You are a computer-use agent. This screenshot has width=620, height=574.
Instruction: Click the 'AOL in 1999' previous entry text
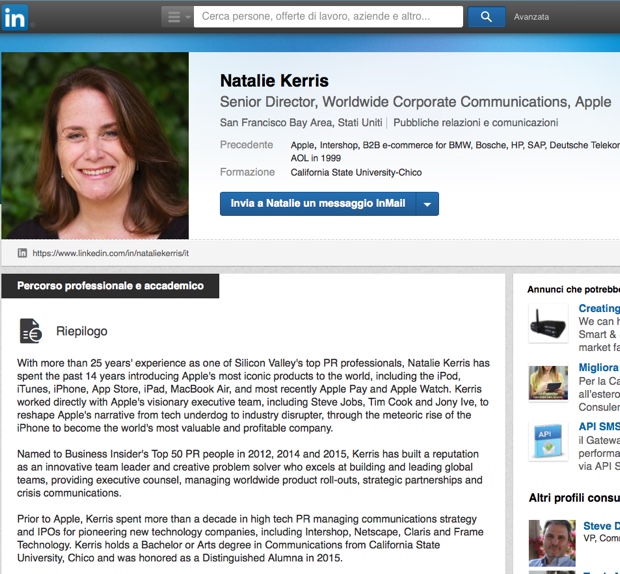(x=316, y=158)
